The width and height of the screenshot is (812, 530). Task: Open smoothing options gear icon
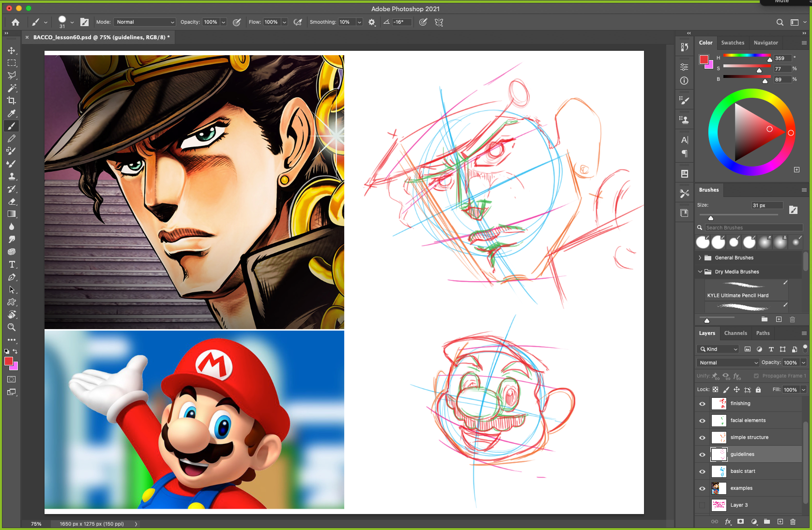(372, 22)
